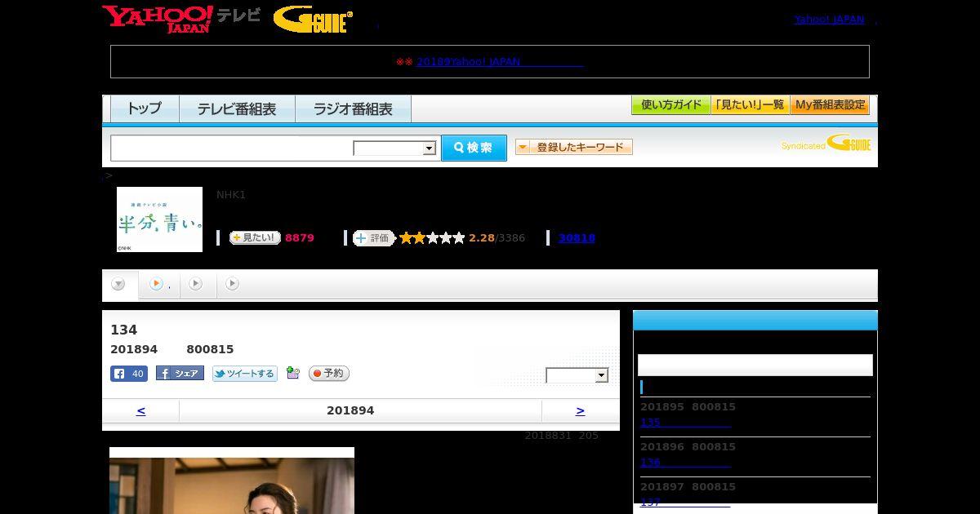980x514 pixels.
Task: Click the 201896 800815 sidebar date text
Action: (x=688, y=446)
